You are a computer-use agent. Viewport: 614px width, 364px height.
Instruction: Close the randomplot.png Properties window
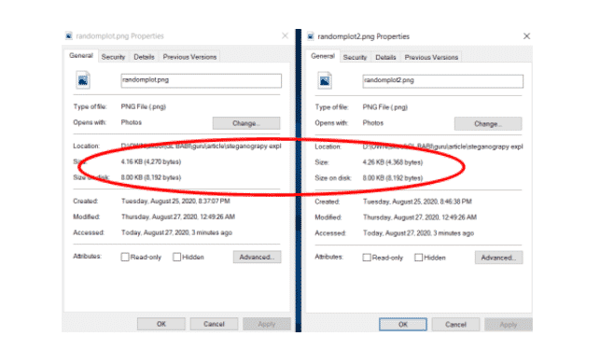pos(286,36)
